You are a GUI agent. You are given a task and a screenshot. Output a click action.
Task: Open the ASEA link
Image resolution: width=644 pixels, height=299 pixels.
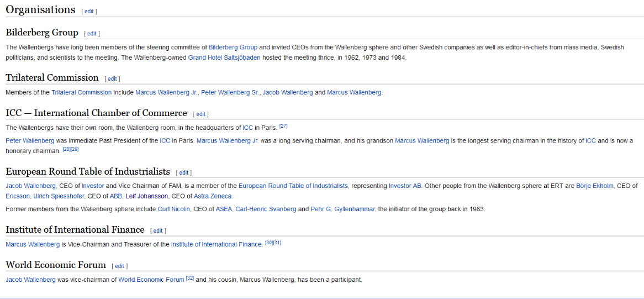pyautogui.click(x=225, y=209)
